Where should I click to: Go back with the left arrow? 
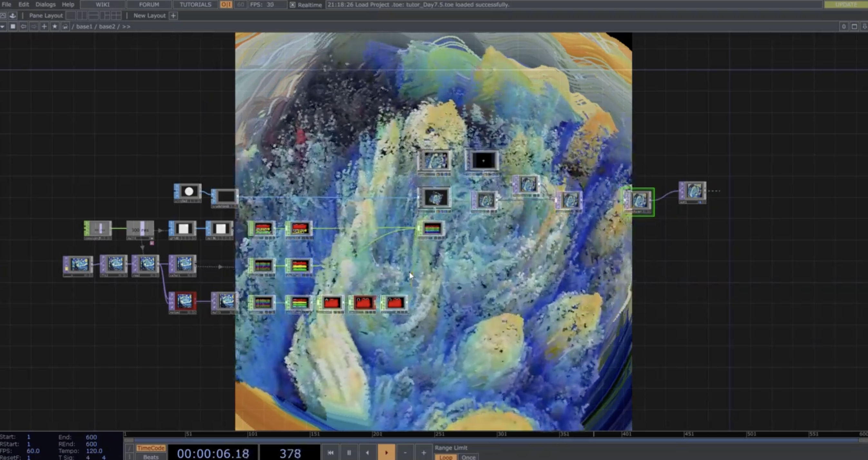pyautogui.click(x=23, y=26)
